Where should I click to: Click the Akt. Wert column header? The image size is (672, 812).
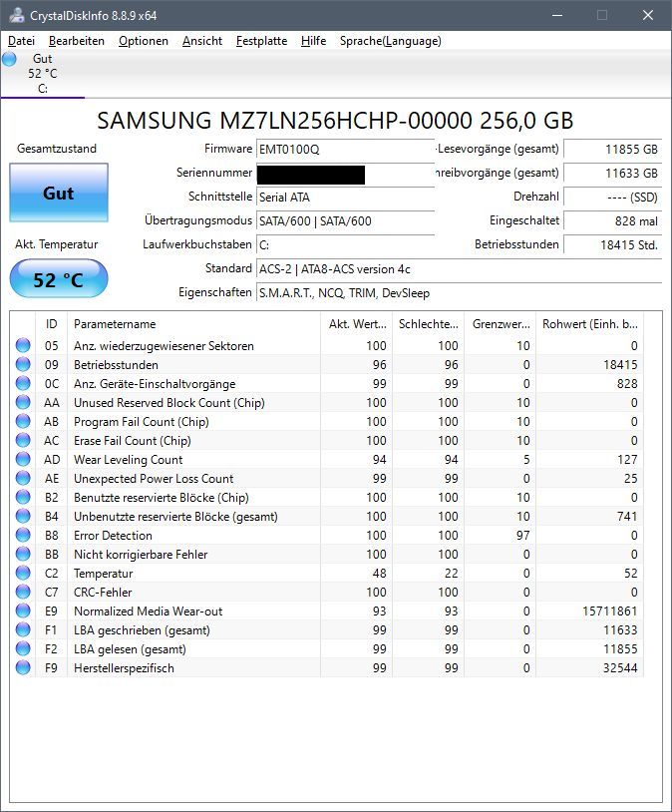click(x=357, y=324)
